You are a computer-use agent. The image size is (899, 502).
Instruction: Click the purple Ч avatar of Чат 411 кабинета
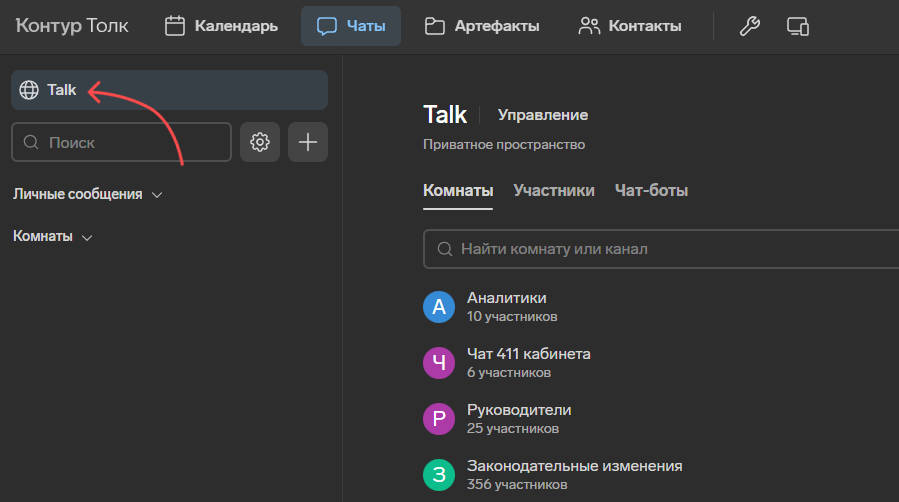point(439,363)
